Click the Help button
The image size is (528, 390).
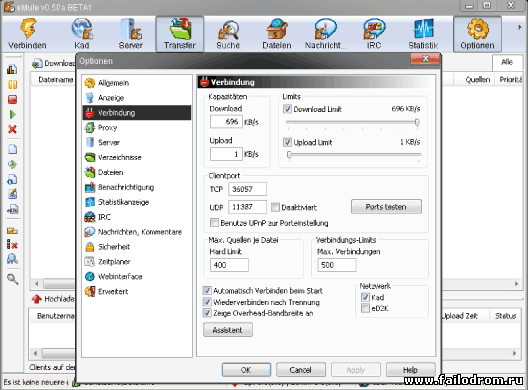[410, 370]
